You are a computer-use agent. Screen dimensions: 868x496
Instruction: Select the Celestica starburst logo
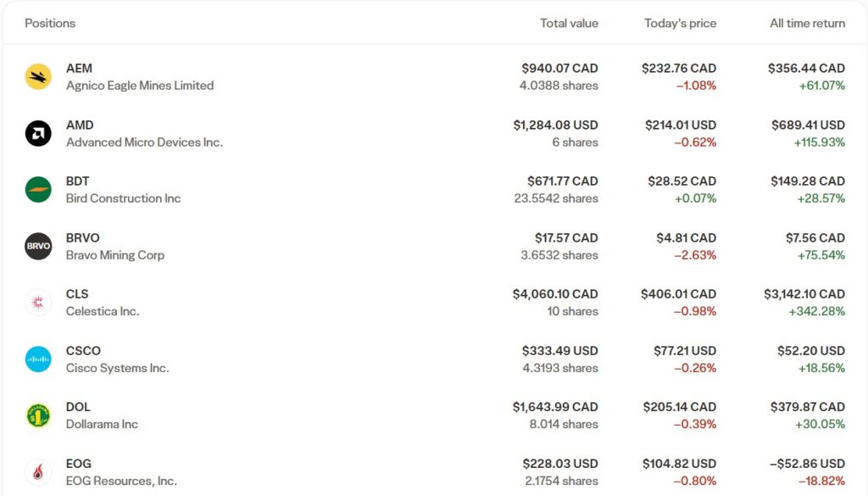click(38, 302)
